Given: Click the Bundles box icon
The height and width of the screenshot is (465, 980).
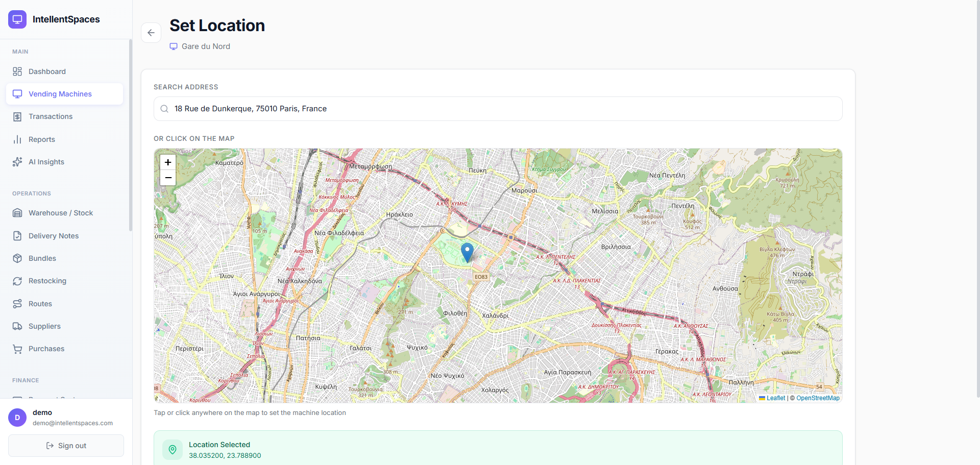Looking at the screenshot, I should pos(17,258).
